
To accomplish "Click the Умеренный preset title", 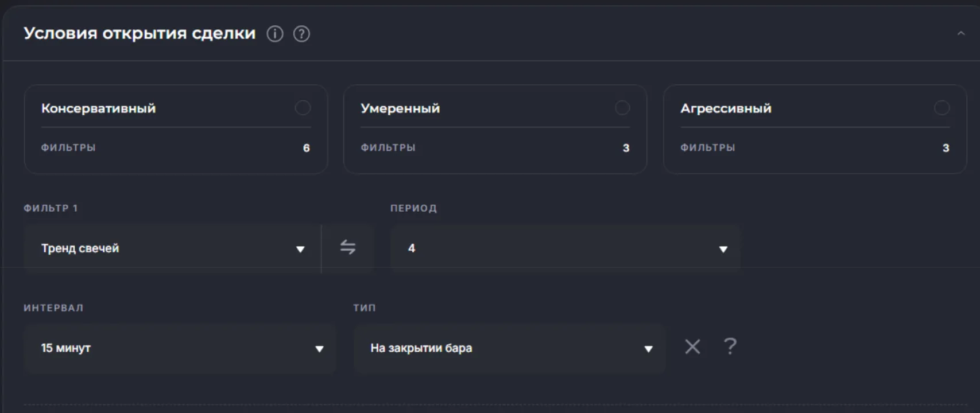I will (x=400, y=108).
